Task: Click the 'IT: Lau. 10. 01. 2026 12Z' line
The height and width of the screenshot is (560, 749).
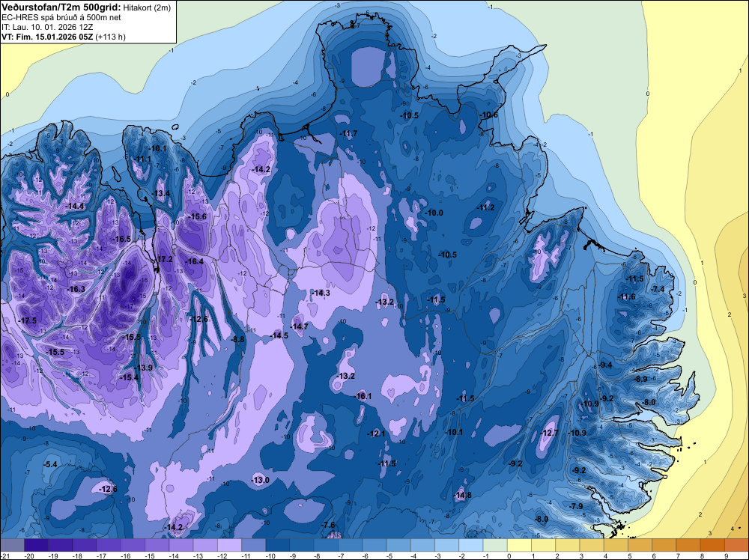Action: point(46,27)
